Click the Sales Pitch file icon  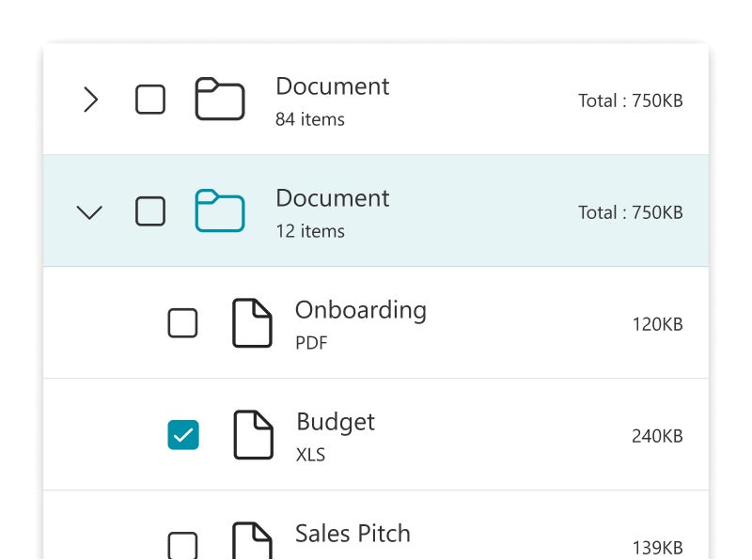click(253, 541)
